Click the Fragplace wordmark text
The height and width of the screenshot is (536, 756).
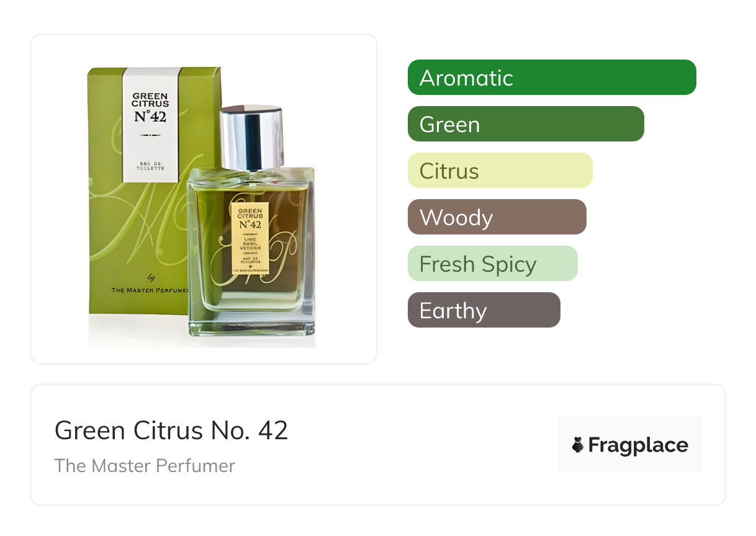click(x=638, y=445)
